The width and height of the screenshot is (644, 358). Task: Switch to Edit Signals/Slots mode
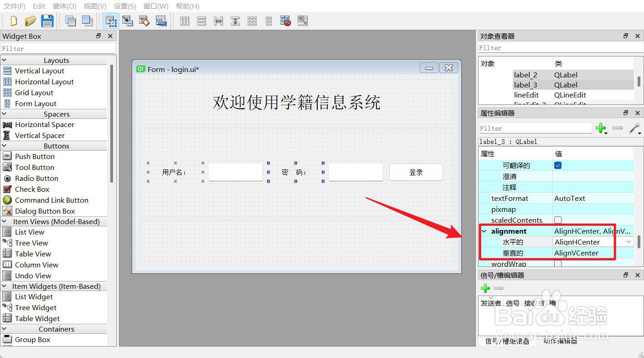click(128, 20)
